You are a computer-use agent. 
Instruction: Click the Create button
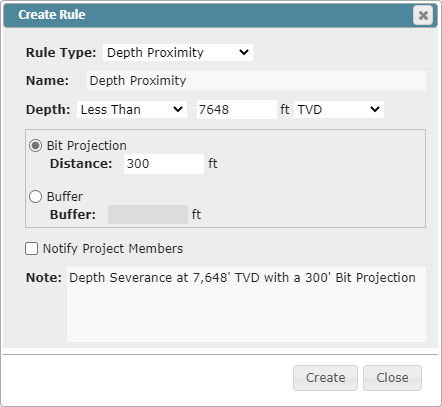coord(325,378)
